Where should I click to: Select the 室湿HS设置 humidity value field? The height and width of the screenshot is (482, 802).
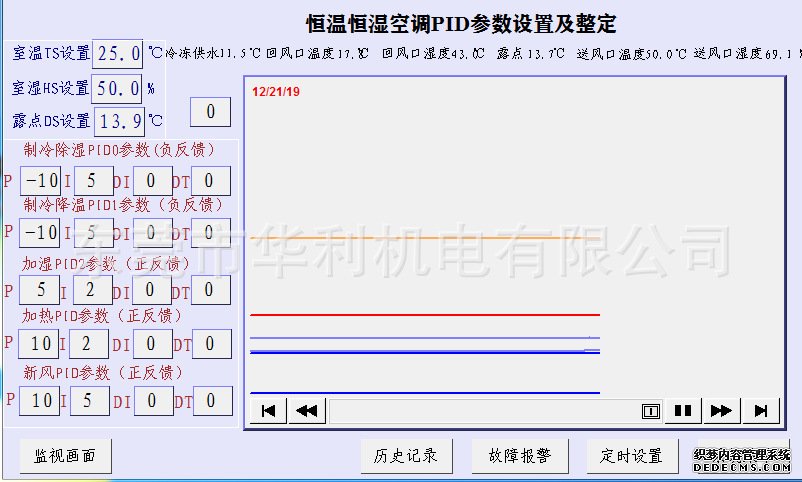[117, 88]
